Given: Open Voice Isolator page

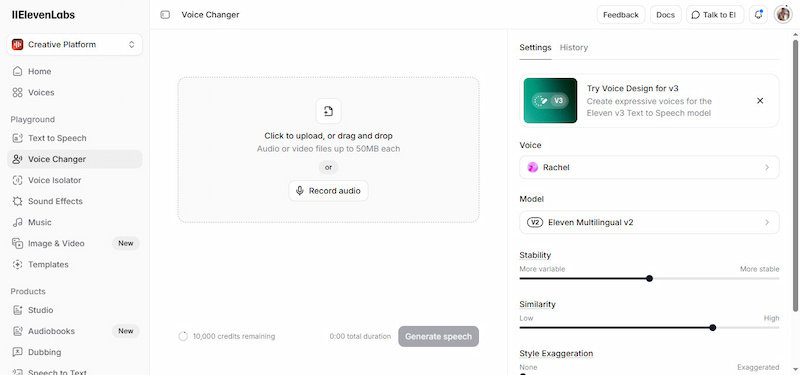Looking at the screenshot, I should click(x=74, y=180).
